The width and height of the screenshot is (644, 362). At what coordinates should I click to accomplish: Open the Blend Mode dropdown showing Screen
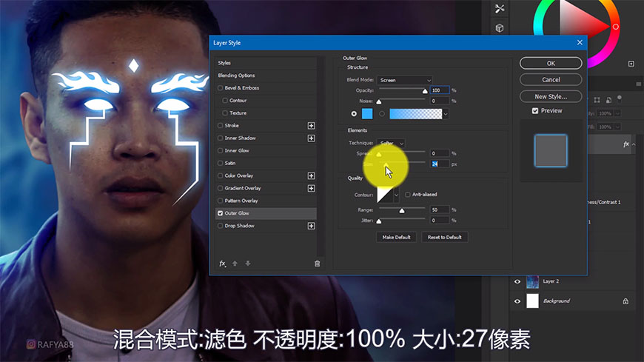(404, 80)
